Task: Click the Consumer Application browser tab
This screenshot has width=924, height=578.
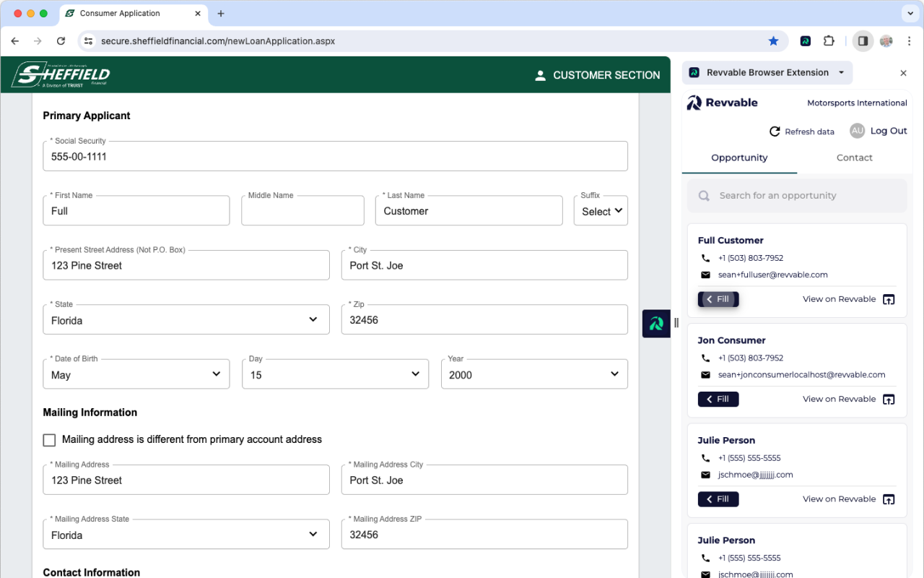Action: 134,14
